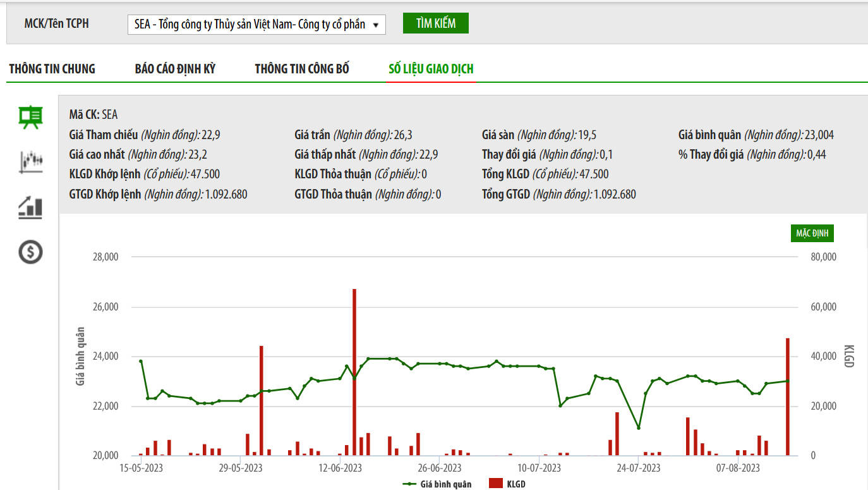This screenshot has width=868, height=490.
Task: Open the bar growth chart icon
Action: (30, 207)
